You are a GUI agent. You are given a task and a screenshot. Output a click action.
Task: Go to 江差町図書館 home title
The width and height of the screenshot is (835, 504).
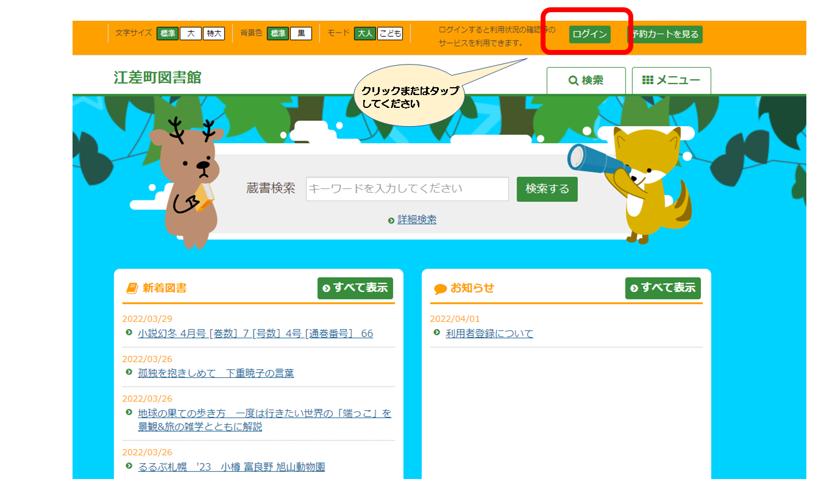click(x=157, y=77)
